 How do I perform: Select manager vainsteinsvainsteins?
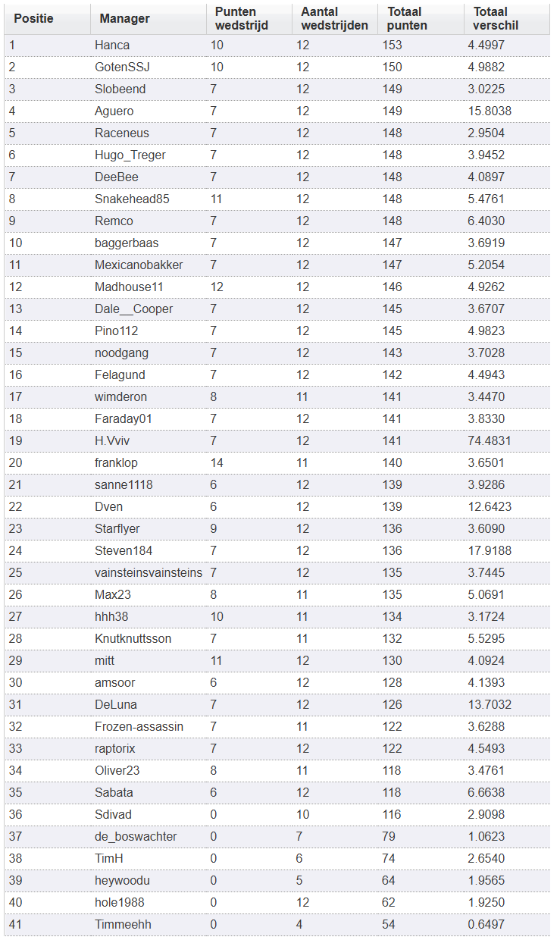[149, 572]
